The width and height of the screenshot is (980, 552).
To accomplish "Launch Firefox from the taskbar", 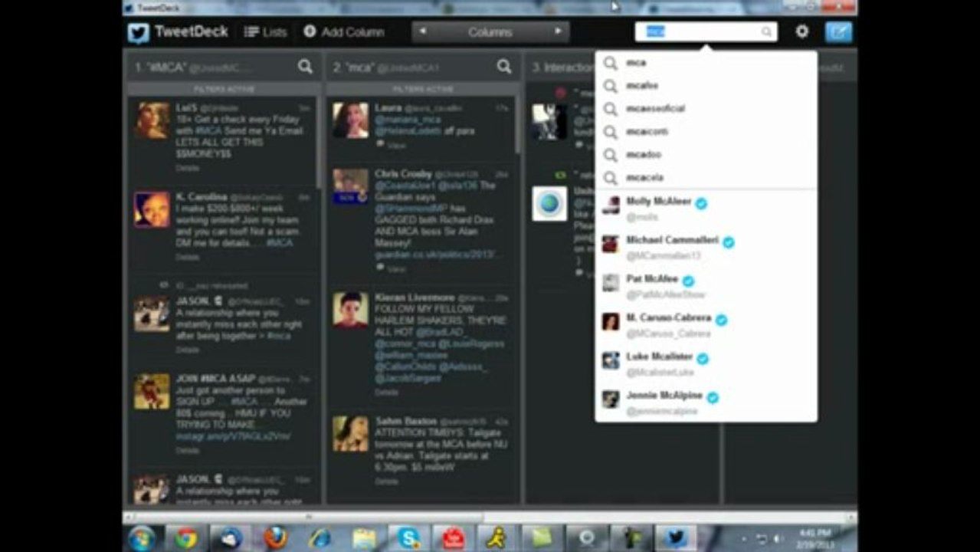I will 277,538.
